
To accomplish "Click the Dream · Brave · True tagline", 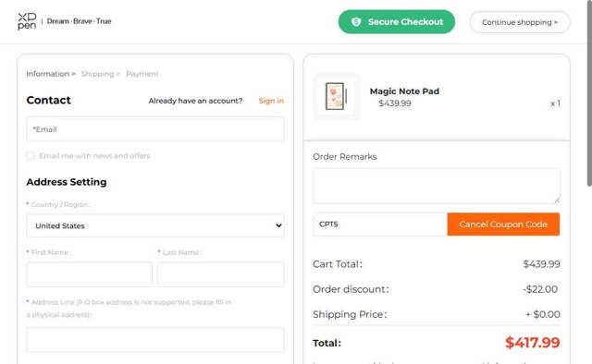I will point(79,21).
